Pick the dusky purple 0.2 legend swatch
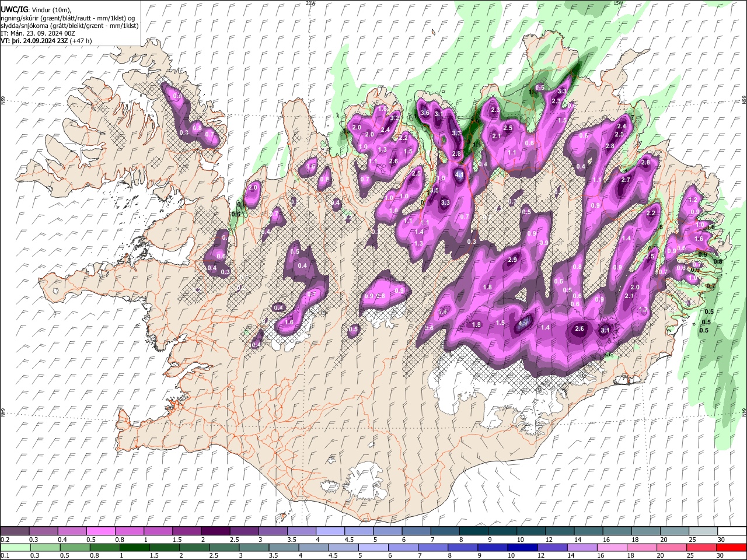The image size is (747, 560). click(15, 531)
